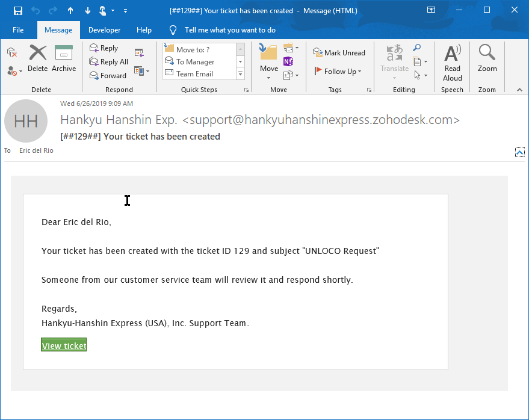Click 'Tell me what you want to do'

(x=230, y=30)
